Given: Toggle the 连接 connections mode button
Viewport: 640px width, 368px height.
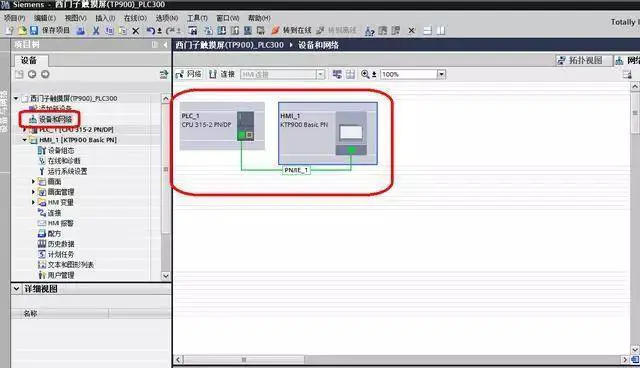Looking at the screenshot, I should [x=222, y=74].
